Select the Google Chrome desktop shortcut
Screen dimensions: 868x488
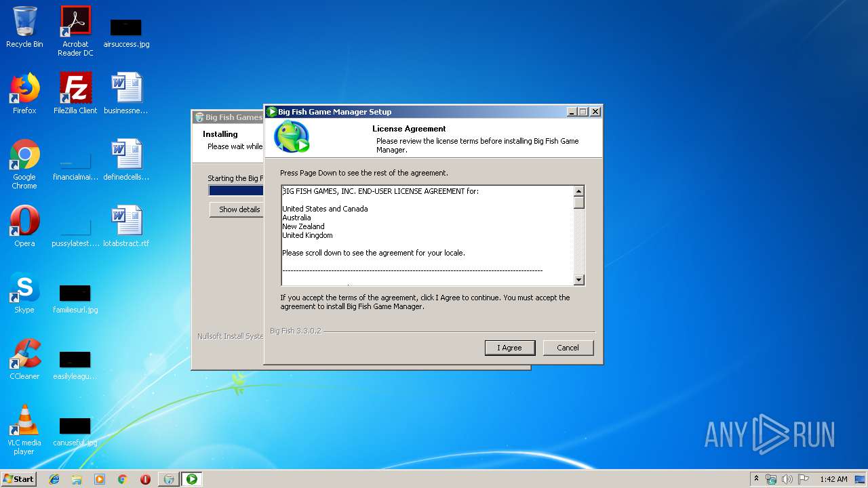tap(24, 164)
